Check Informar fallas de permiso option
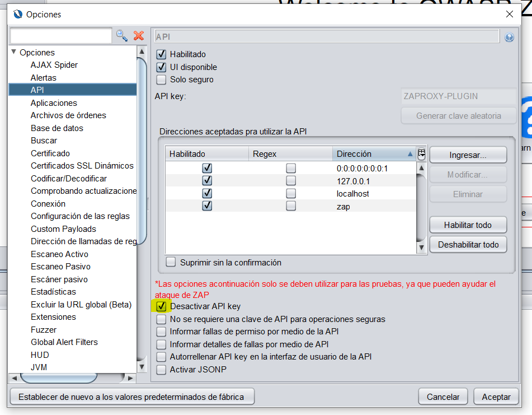The height and width of the screenshot is (415, 532). (161, 332)
